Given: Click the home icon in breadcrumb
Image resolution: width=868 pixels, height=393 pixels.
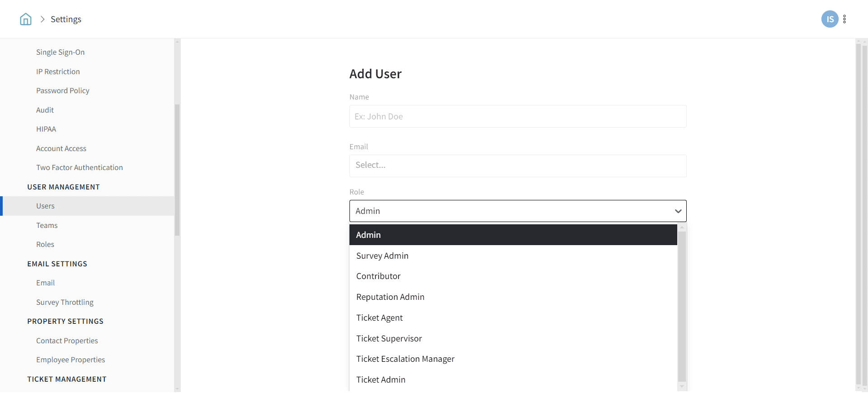Looking at the screenshot, I should click(26, 19).
